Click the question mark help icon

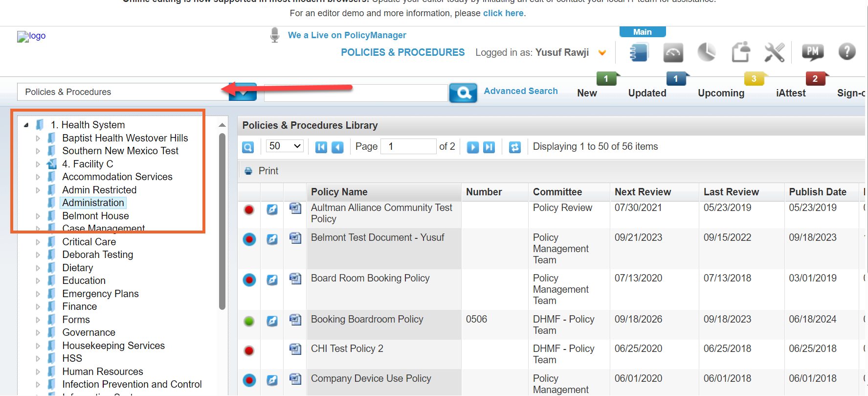coord(846,51)
